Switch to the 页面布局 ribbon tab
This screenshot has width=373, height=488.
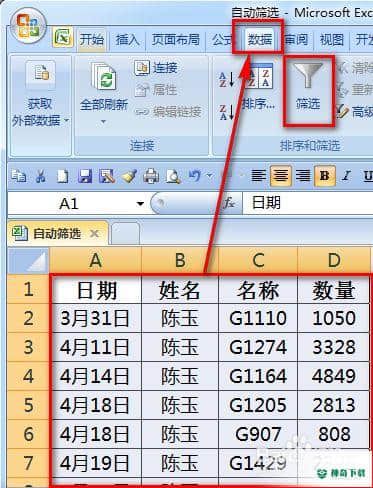click(x=176, y=40)
